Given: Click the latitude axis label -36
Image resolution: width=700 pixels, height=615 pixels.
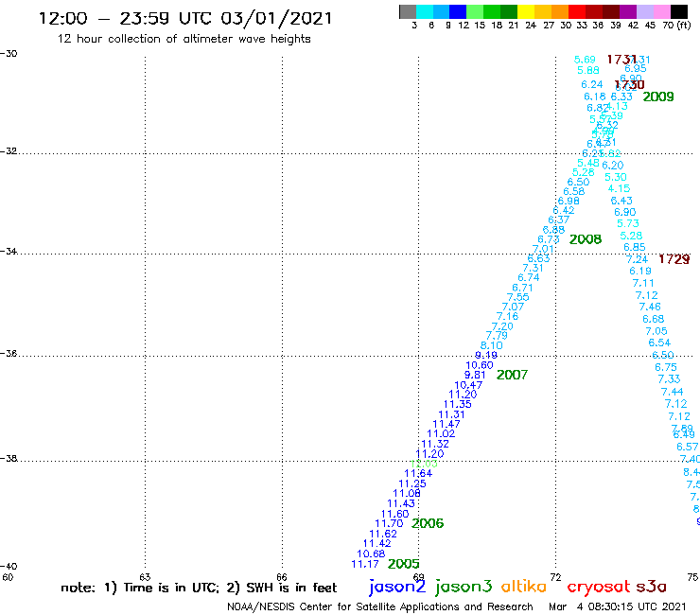Looking at the screenshot, I should (x=9, y=353).
